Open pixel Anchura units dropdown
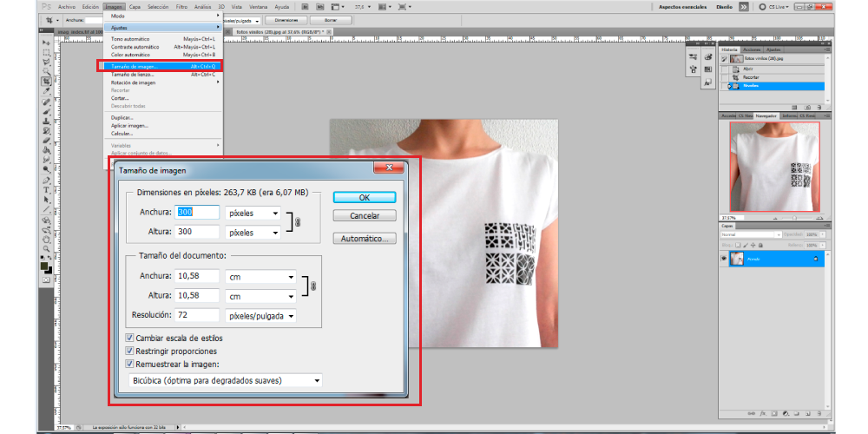This screenshot has width=868, height=434. 253,214
